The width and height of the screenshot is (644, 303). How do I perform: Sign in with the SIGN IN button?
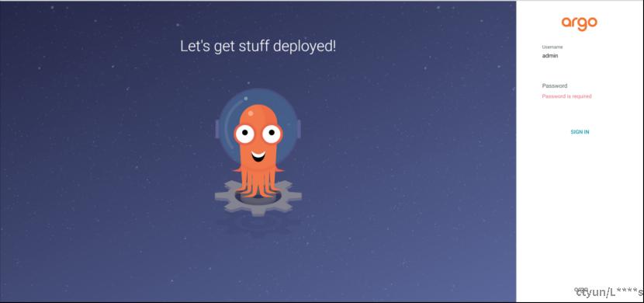tap(580, 132)
